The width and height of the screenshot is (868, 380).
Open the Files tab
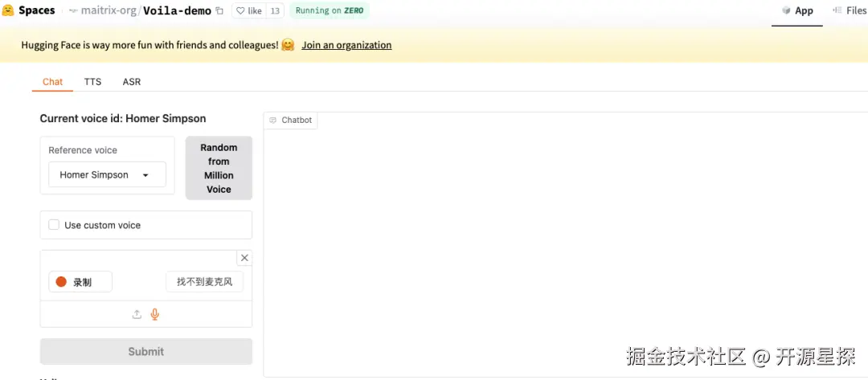pyautogui.click(x=850, y=10)
